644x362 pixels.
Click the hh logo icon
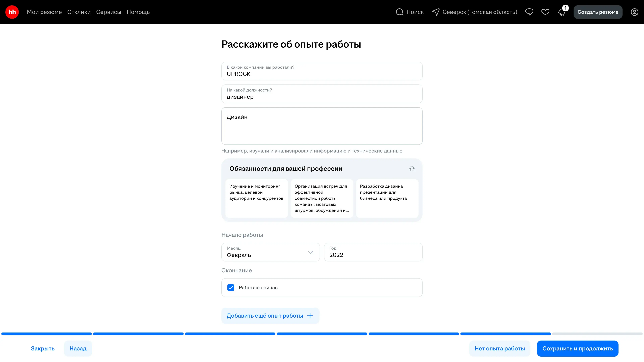click(12, 12)
